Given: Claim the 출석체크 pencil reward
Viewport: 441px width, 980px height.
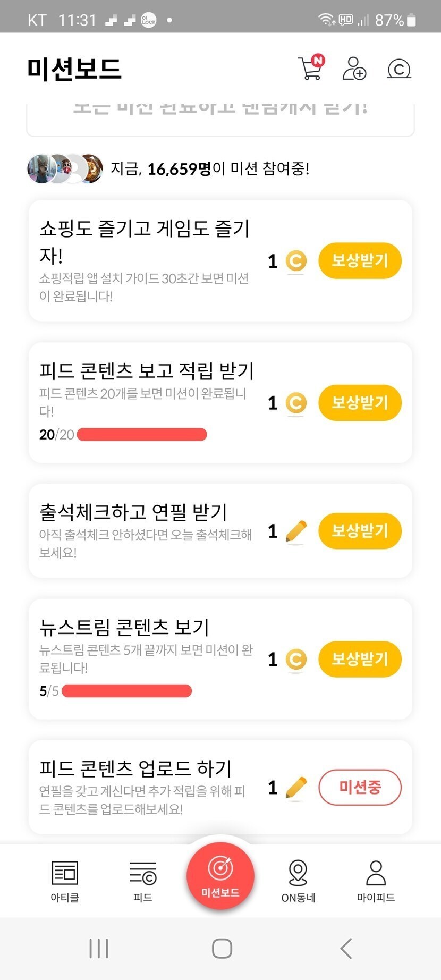Looking at the screenshot, I should (x=360, y=530).
